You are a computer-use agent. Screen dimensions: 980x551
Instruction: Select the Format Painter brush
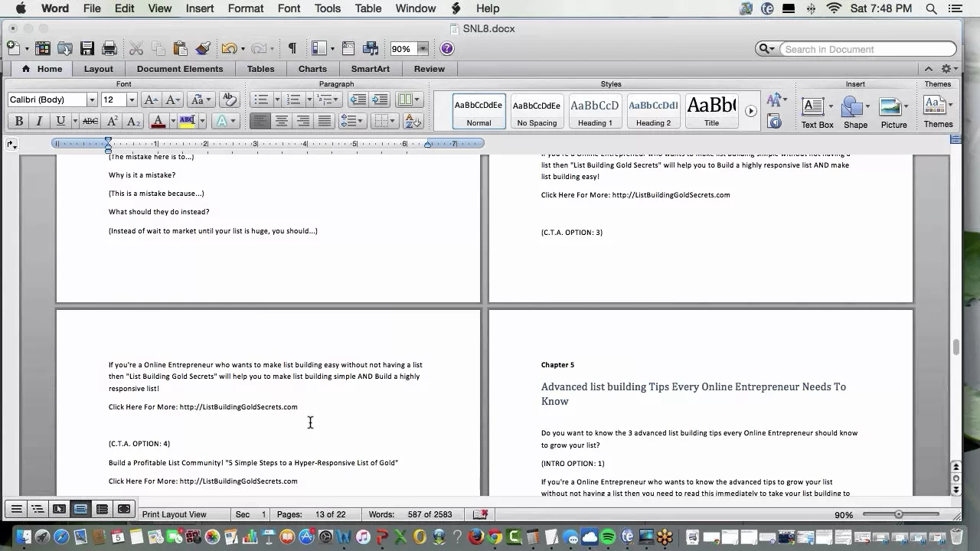(203, 48)
